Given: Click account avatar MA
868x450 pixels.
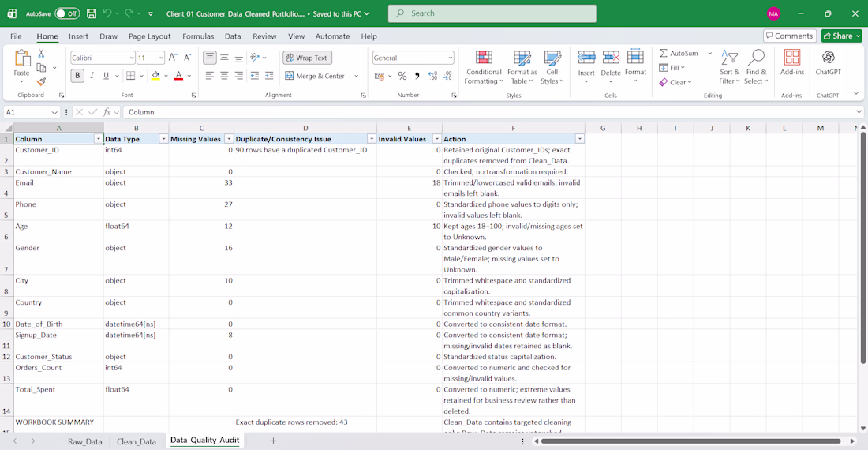Looking at the screenshot, I should point(773,13).
